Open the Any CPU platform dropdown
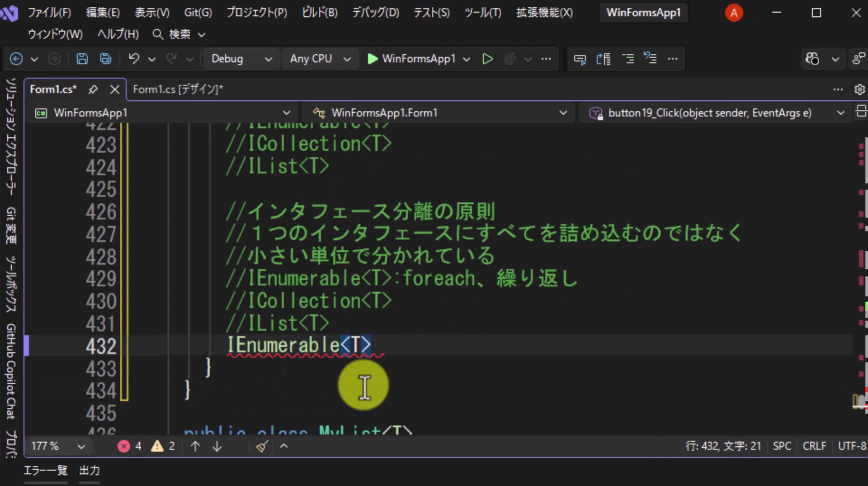This screenshot has width=868, height=486. tap(320, 59)
